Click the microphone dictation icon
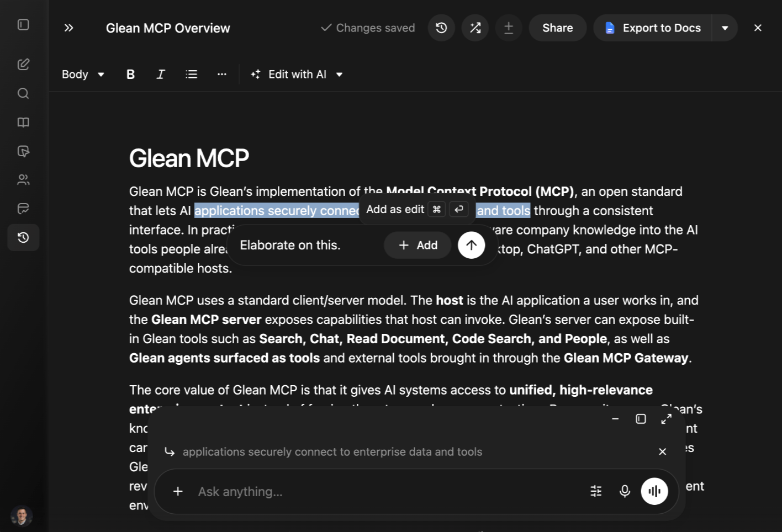The height and width of the screenshot is (532, 782). click(x=625, y=491)
